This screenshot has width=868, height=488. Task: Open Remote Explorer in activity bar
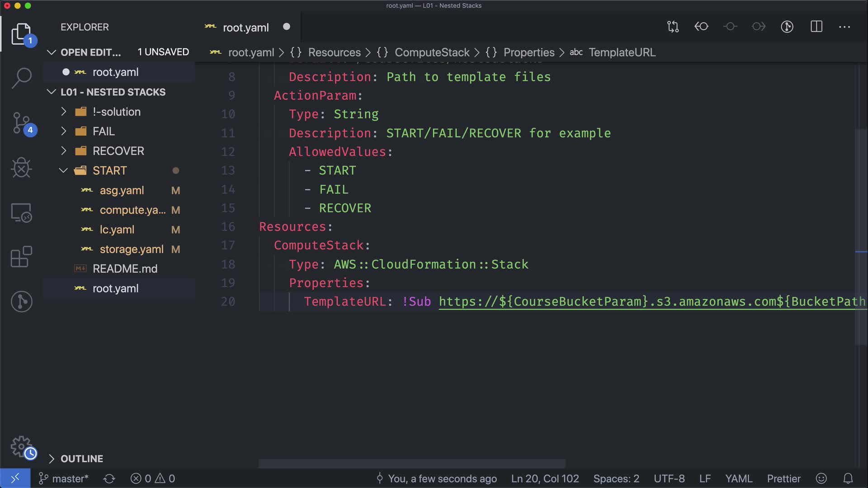click(x=21, y=212)
